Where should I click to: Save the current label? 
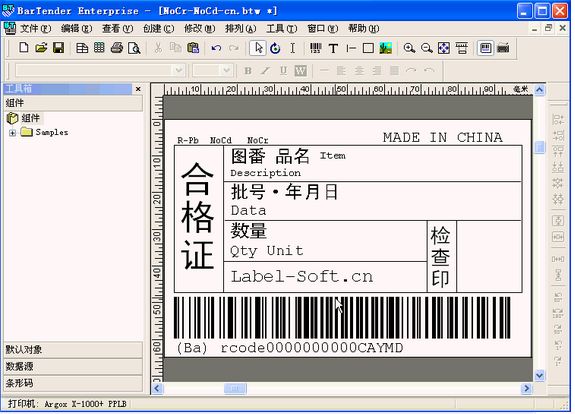[58, 48]
